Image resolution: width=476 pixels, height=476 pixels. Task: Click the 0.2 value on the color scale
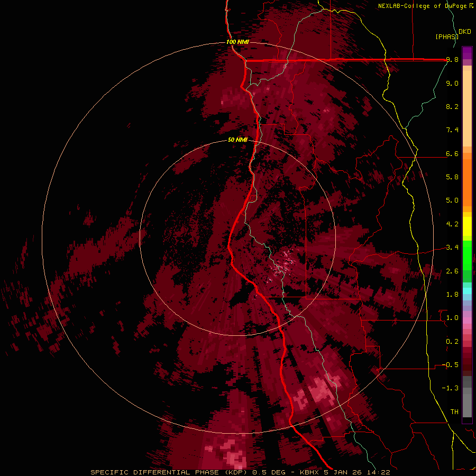[452, 342]
